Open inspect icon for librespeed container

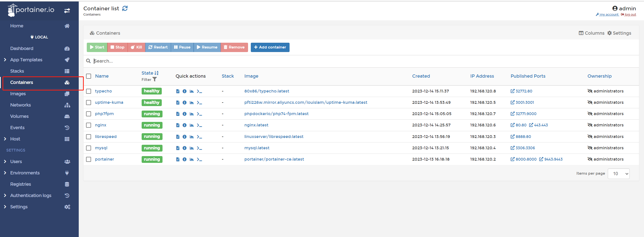[184, 137]
